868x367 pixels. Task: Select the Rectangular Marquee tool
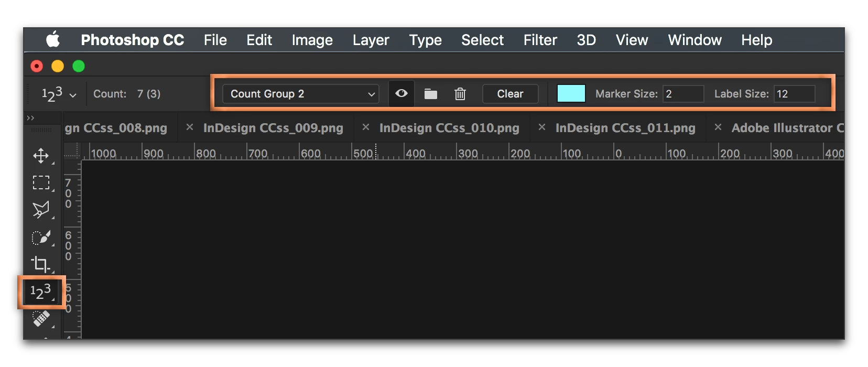[x=41, y=182]
